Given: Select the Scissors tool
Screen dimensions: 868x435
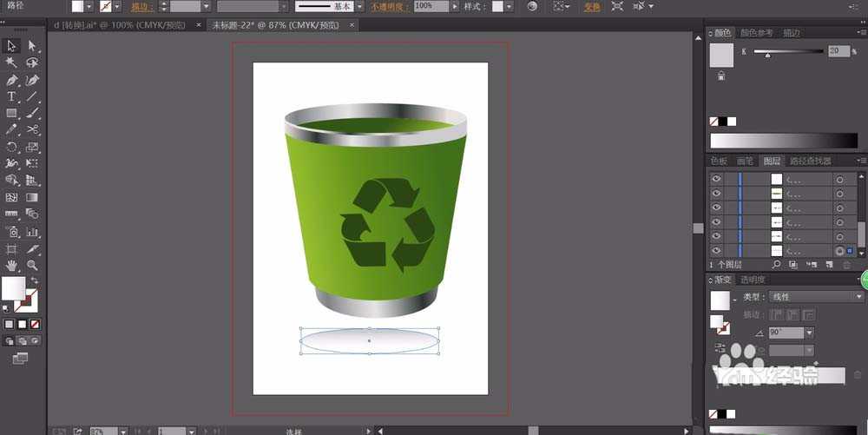Looking at the screenshot, I should point(32,129).
